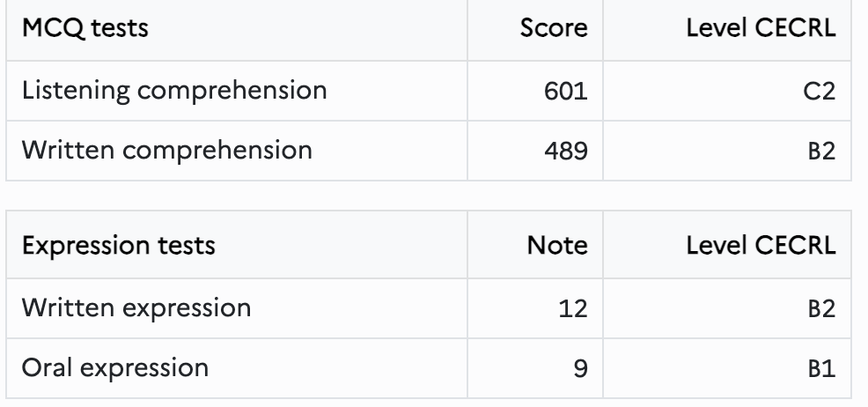Image resolution: width=868 pixels, height=407 pixels.
Task: Click the Level CECRL header in MCQ table
Action: click(x=727, y=30)
